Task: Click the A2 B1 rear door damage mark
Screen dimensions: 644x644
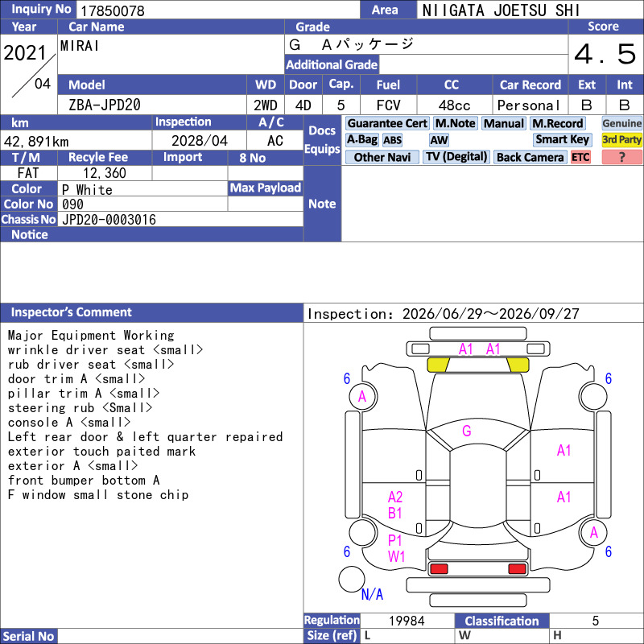Action: coord(394,506)
